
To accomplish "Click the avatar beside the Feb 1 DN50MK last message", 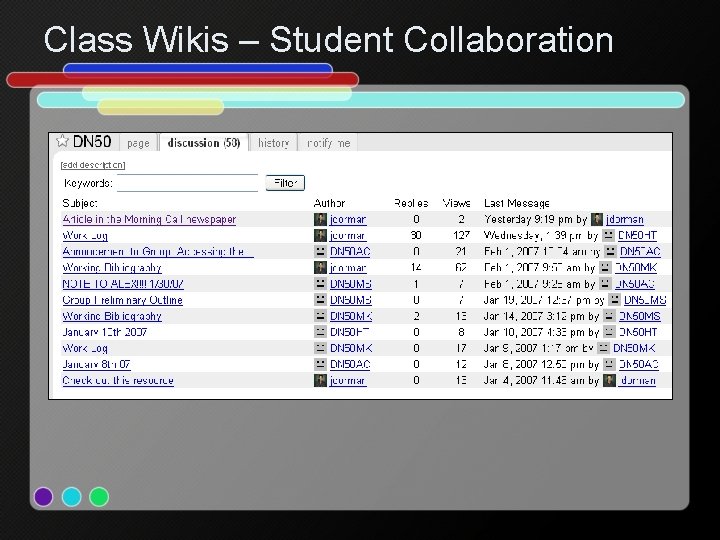I will coord(605,267).
